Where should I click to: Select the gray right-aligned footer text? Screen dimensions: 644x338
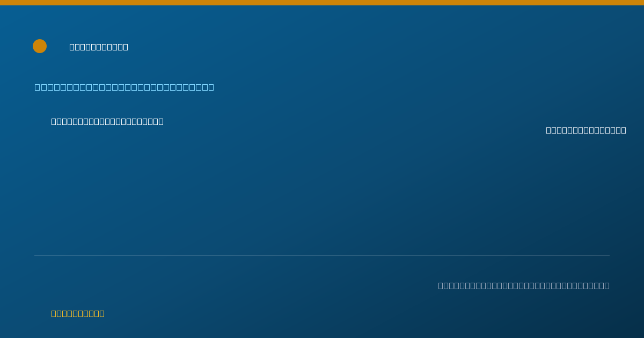pos(524,285)
